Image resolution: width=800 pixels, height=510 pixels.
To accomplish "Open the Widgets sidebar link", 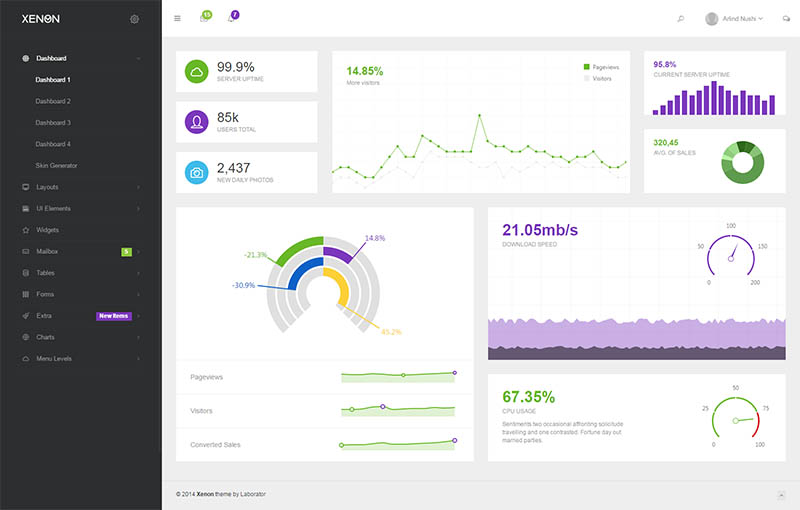I will pyautogui.click(x=47, y=230).
